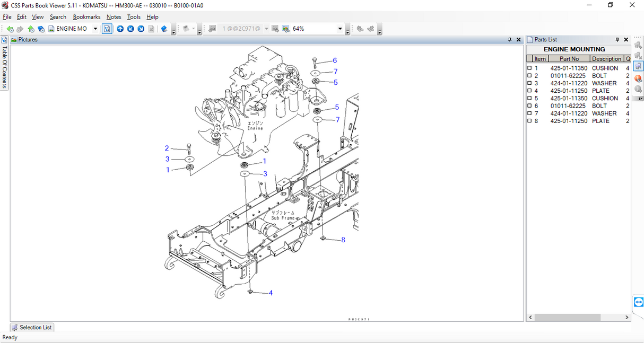
Task: Click the blue down-right arrow navigation button
Action: click(x=141, y=29)
